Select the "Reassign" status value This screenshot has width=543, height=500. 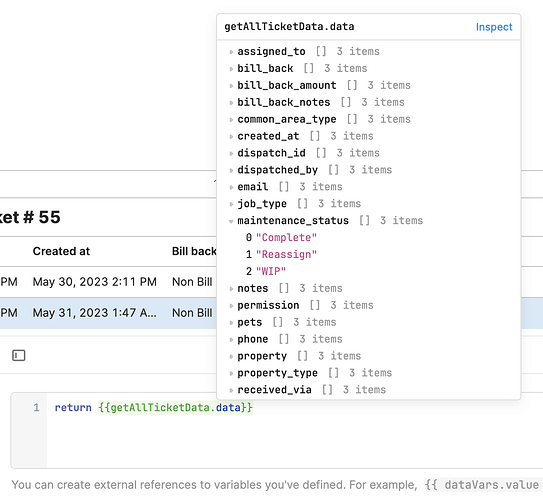tap(286, 255)
